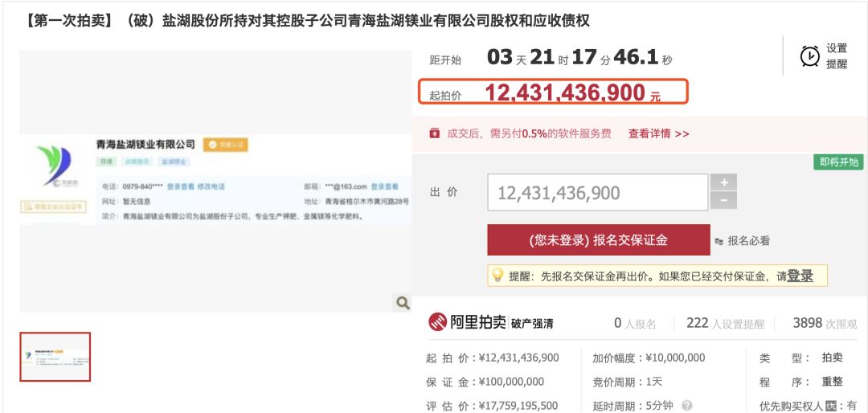The width and height of the screenshot is (868, 413).
Task: Focus the 出价 bid amount input field
Action: coord(597,192)
